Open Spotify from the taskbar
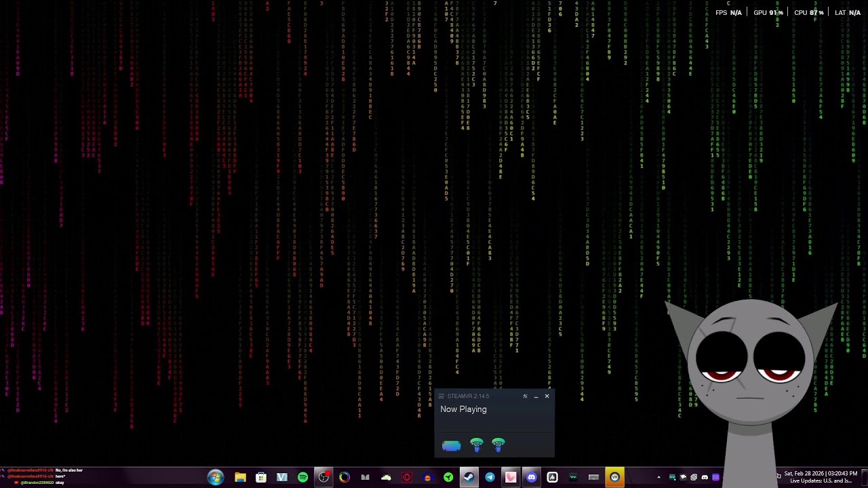The image size is (868, 488). tap(302, 477)
